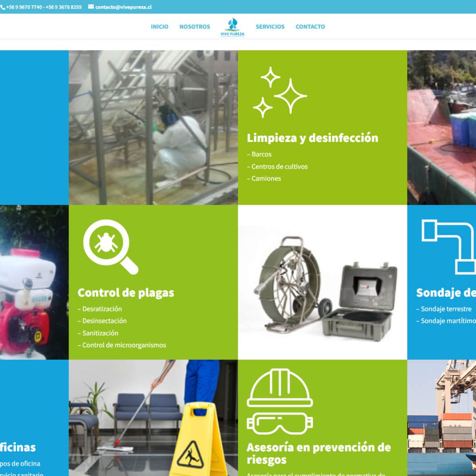Click the contacto@vivepureza.cl email link
Screen dimensions: 476x476
coord(122,6)
